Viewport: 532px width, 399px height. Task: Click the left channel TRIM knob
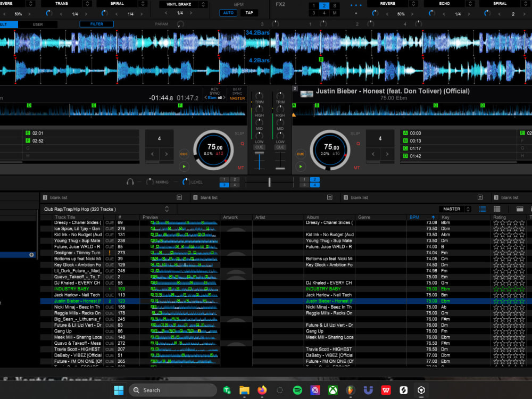[259, 96]
